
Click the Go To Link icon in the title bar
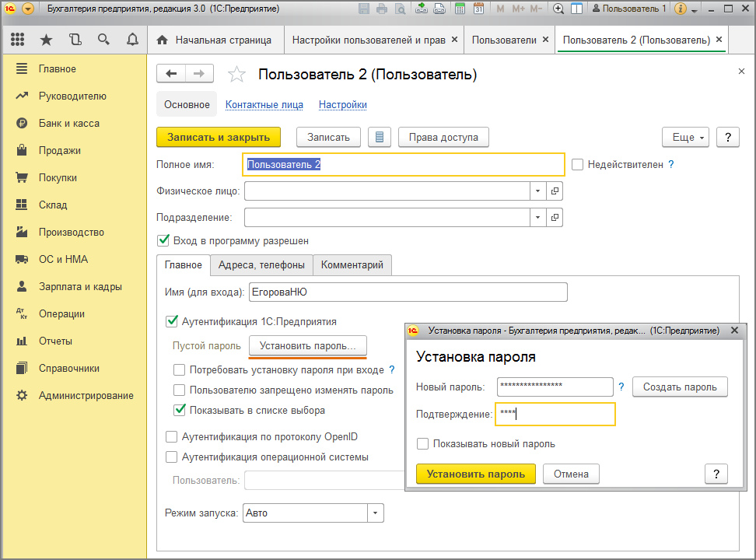[x=439, y=9]
